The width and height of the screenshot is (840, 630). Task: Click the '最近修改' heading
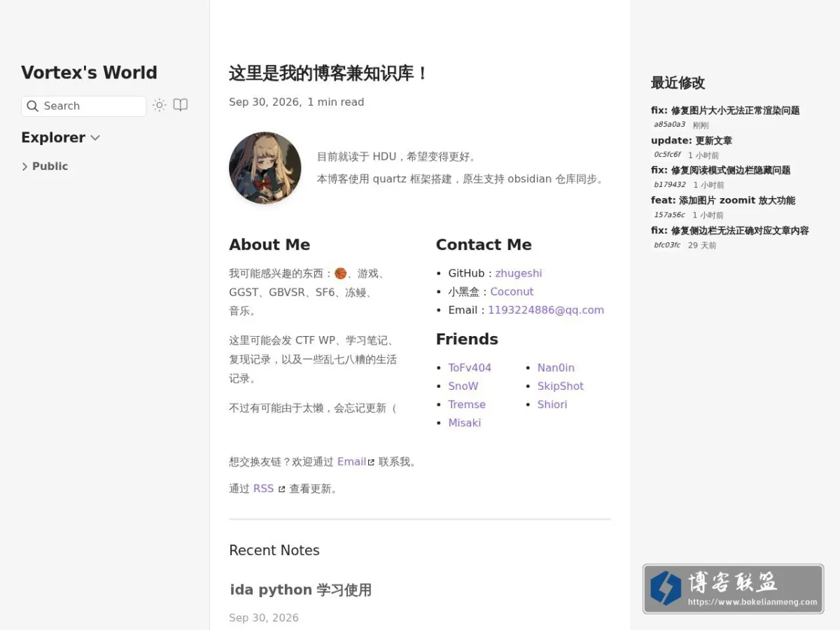[x=678, y=83]
